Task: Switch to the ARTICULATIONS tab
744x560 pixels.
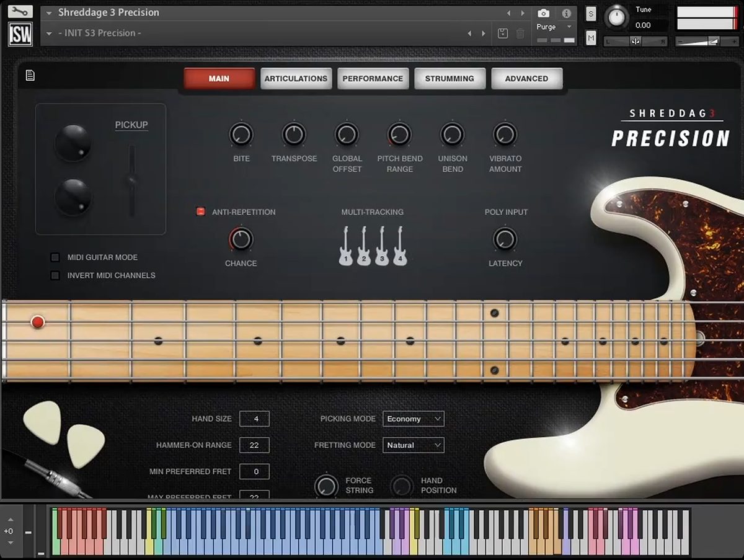Action: pos(296,79)
